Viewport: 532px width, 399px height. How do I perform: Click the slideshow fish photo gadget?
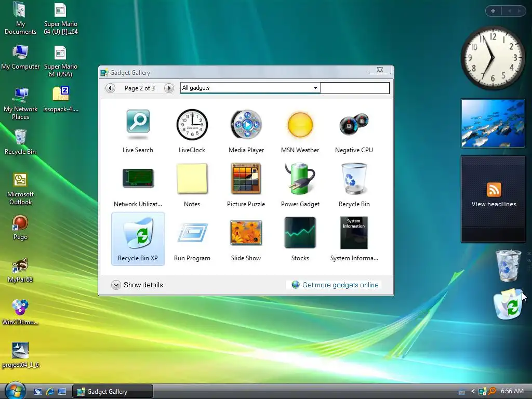[x=493, y=123]
